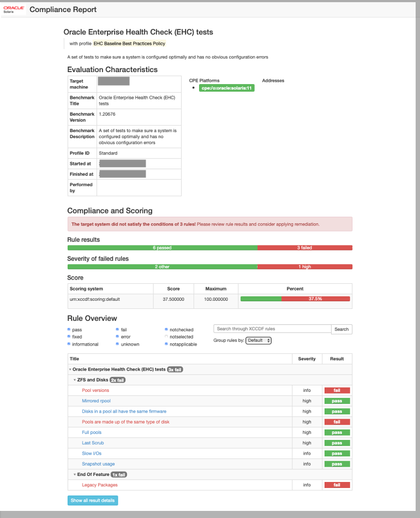The image size is (420, 518).
Task: Click the Oracle Solaris logo
Action: [14, 9]
